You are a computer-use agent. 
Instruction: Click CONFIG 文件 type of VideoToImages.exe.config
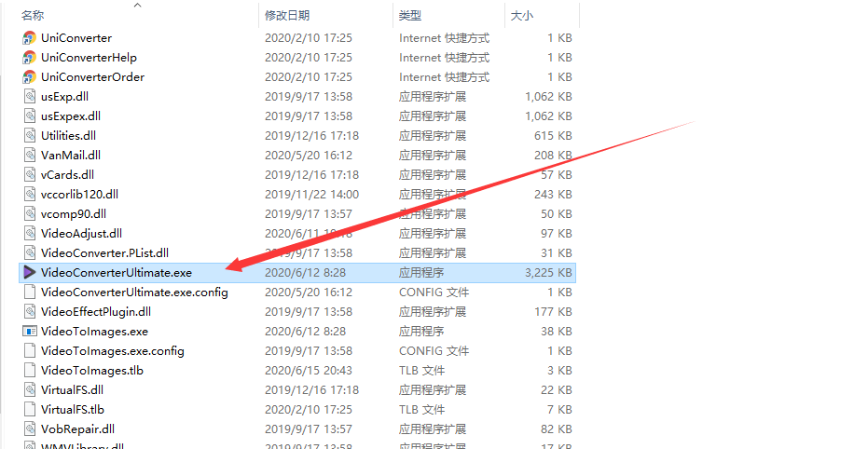tap(434, 351)
